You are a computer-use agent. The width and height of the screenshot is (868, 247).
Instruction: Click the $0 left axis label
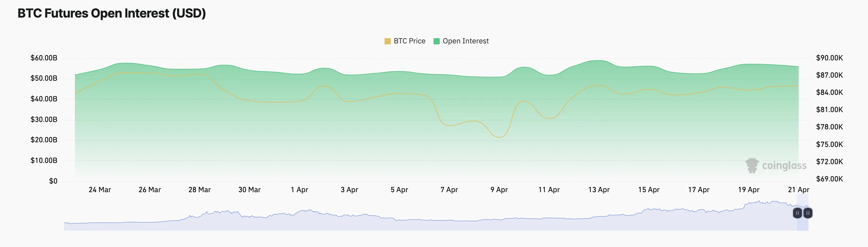(x=53, y=181)
